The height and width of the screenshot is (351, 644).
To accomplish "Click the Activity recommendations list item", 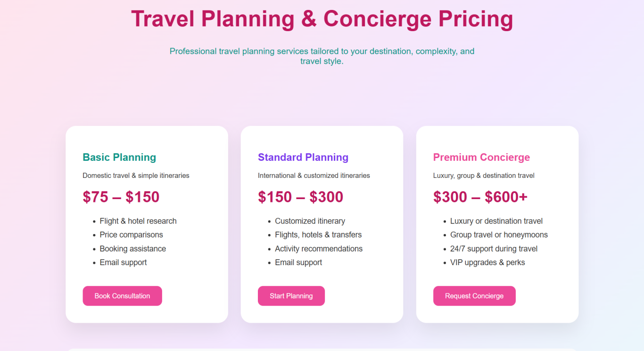I will (319, 249).
